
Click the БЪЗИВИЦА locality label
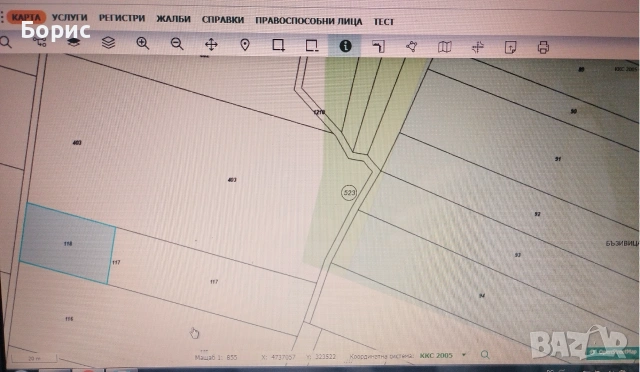pyautogui.click(x=622, y=243)
